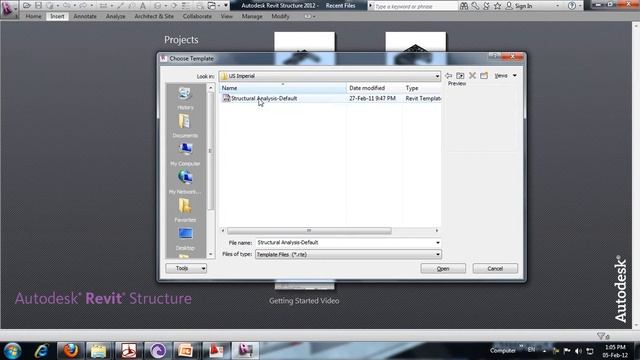Click the places sidebar scroll up arrow
The width and height of the screenshot is (640, 360).
[211, 88]
